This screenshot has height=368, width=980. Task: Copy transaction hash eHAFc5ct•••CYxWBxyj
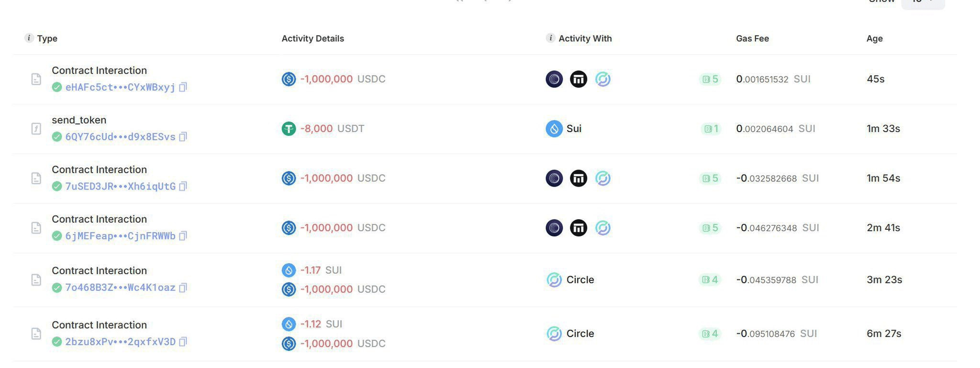(183, 87)
